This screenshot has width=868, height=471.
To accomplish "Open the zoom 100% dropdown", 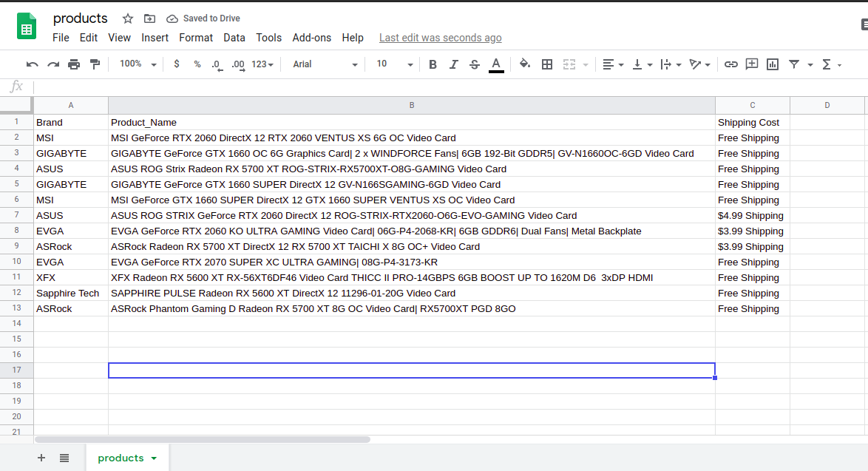I will [x=138, y=64].
